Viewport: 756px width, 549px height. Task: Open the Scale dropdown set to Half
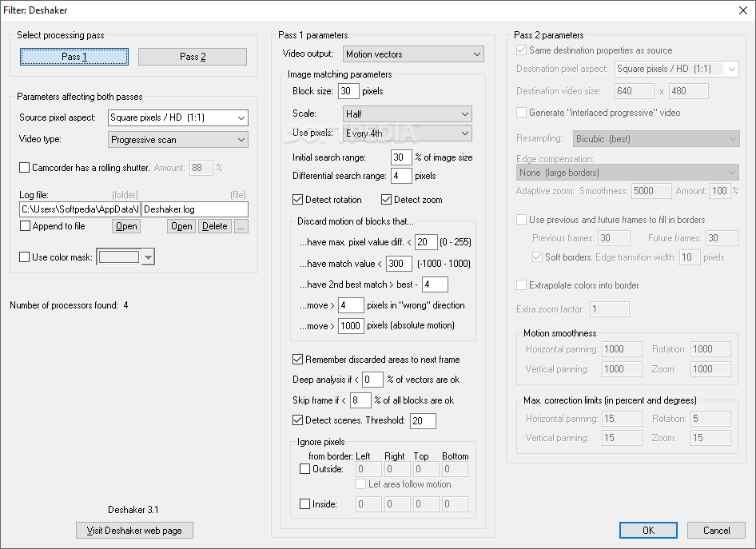pyautogui.click(x=408, y=114)
